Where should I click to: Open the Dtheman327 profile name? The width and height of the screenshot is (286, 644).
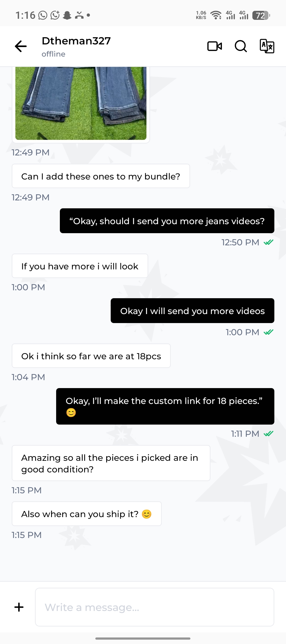(76, 41)
